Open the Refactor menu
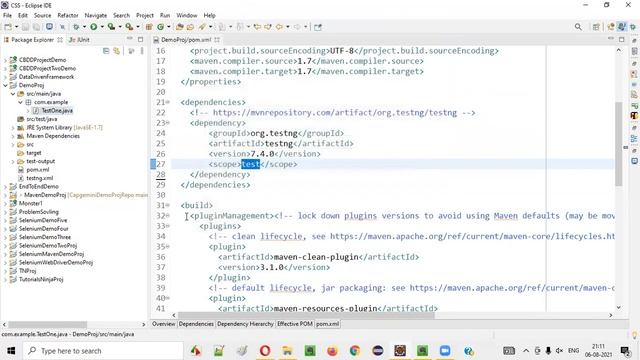This screenshot has height=360, width=640. coord(68,15)
